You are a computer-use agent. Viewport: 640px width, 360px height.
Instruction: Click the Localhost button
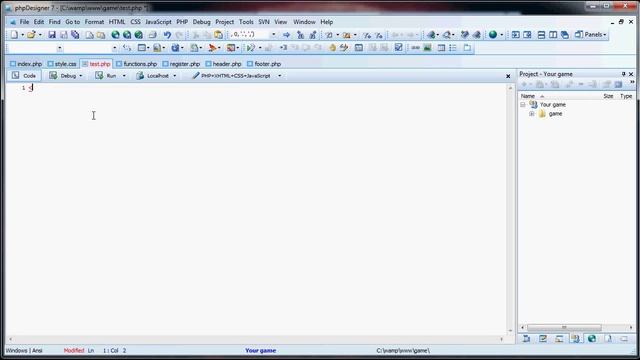[153, 76]
